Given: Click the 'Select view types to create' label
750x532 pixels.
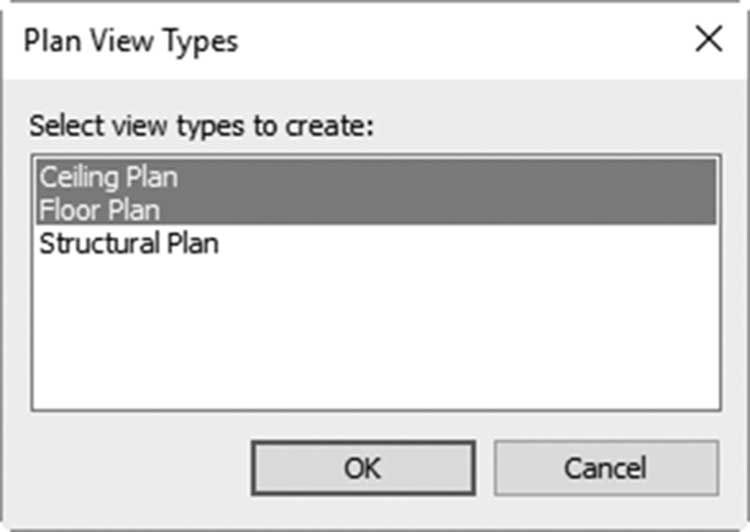Looking at the screenshot, I should [201, 126].
